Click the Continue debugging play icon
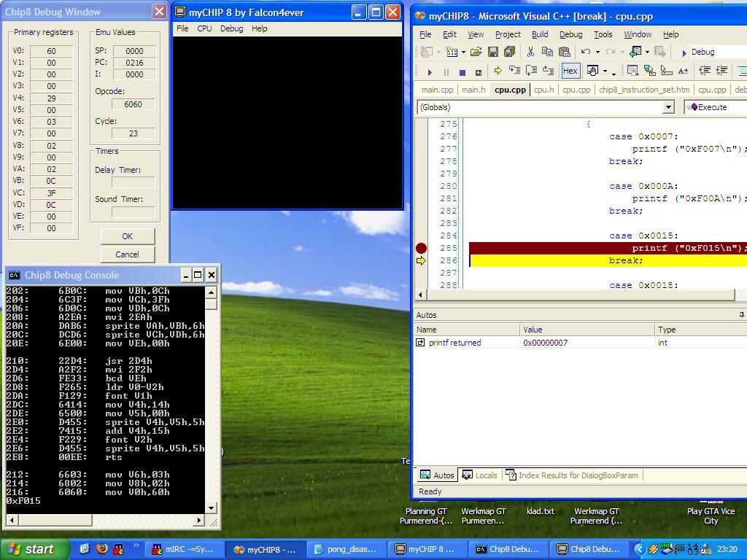Viewport: 747px width, 560px height. point(430,71)
